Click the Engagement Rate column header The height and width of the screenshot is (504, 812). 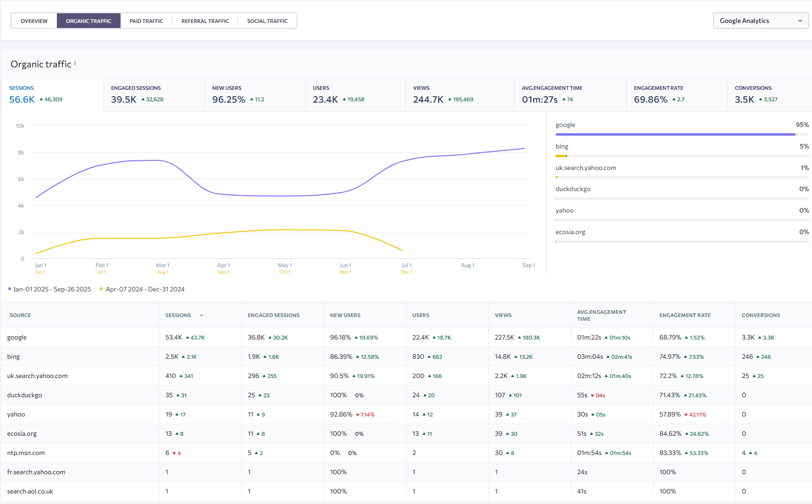685,315
